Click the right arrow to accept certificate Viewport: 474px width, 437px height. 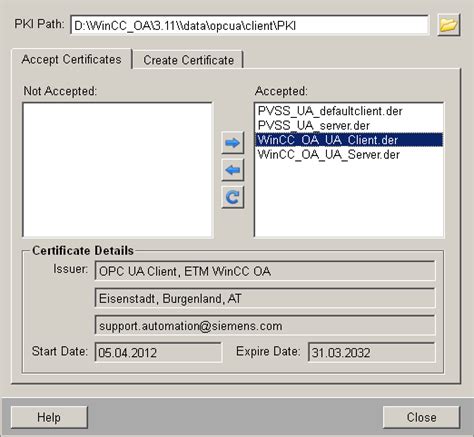(x=233, y=143)
